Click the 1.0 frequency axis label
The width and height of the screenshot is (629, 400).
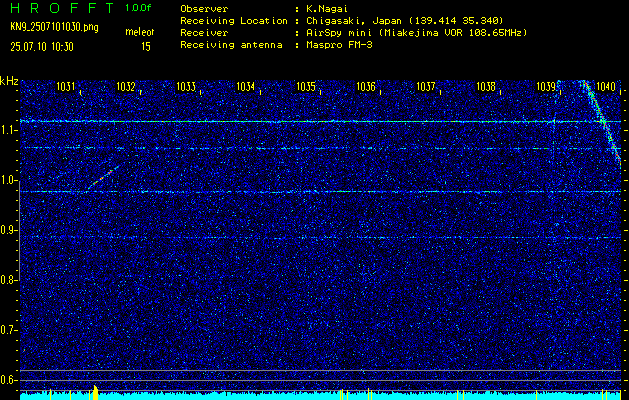[8, 181]
